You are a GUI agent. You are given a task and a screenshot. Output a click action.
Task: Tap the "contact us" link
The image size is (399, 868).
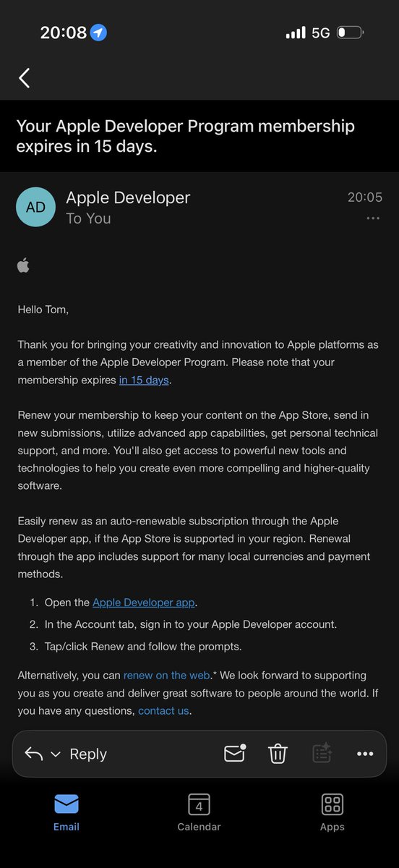[x=164, y=710]
